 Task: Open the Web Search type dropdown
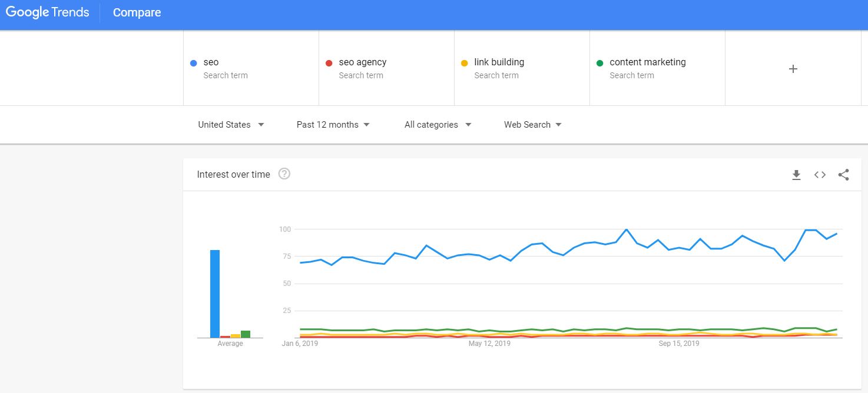[x=532, y=125]
